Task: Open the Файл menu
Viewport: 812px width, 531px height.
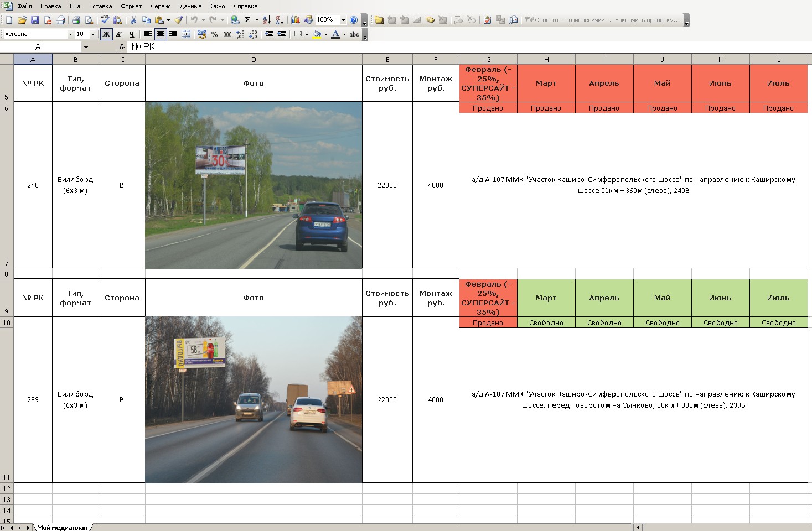Action: pyautogui.click(x=24, y=6)
